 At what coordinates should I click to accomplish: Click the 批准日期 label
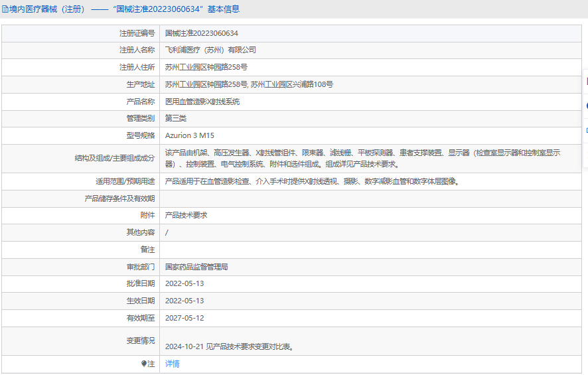click(x=141, y=284)
